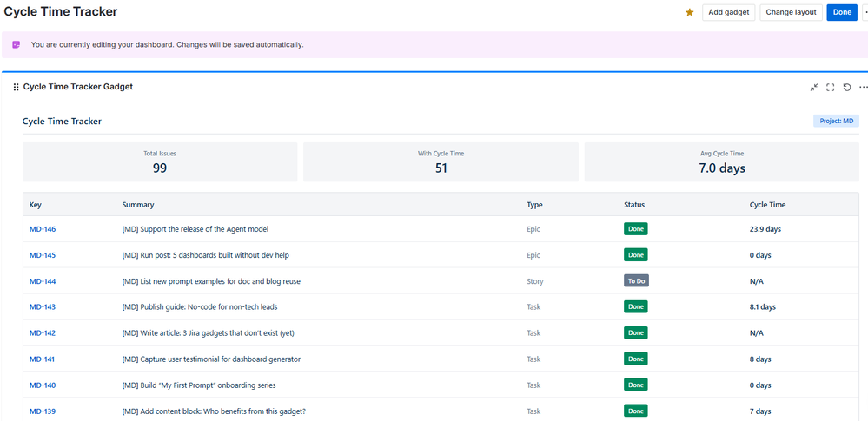Open issue MD-142 link
The height and width of the screenshot is (421, 868).
(43, 333)
